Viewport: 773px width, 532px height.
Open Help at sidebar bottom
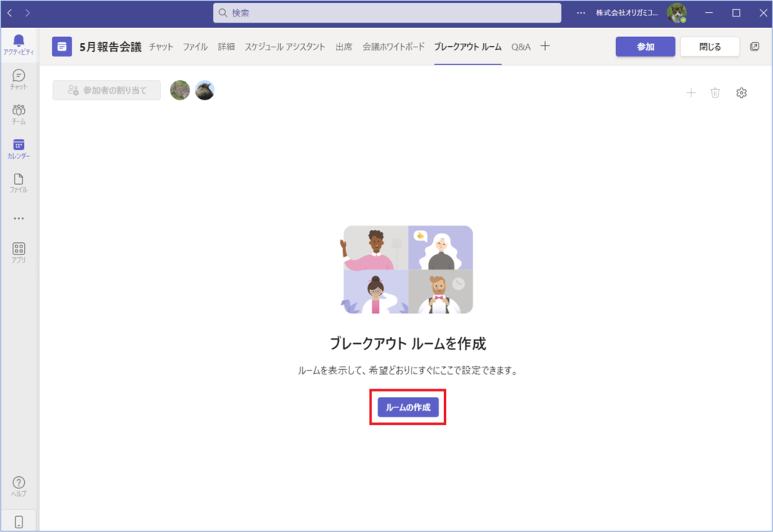(x=19, y=486)
